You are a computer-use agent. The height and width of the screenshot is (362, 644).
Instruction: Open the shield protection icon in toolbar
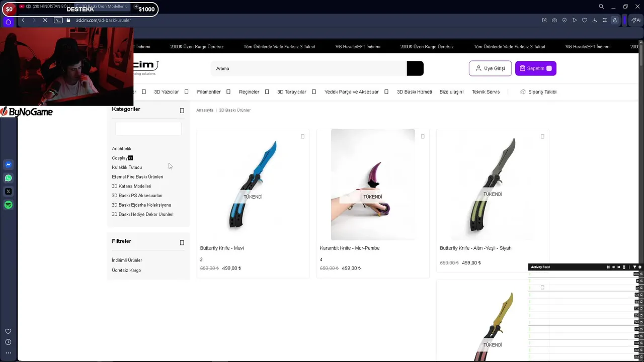[565, 20]
